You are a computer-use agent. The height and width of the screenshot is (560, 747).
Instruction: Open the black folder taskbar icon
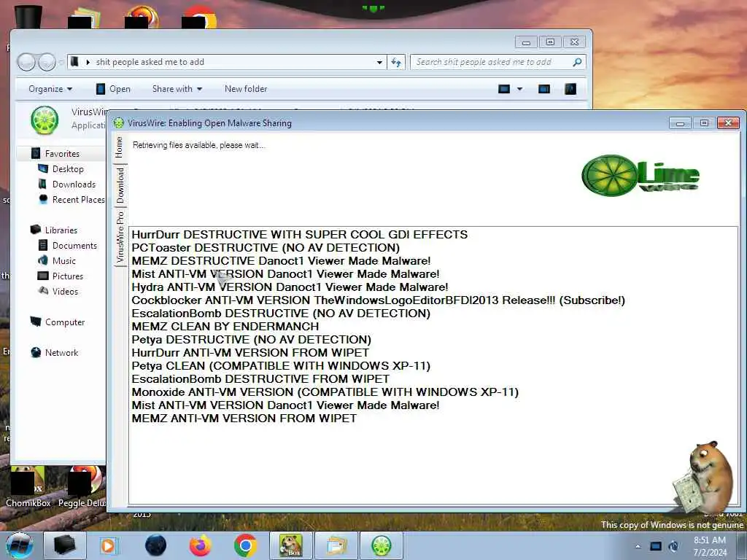(65, 545)
